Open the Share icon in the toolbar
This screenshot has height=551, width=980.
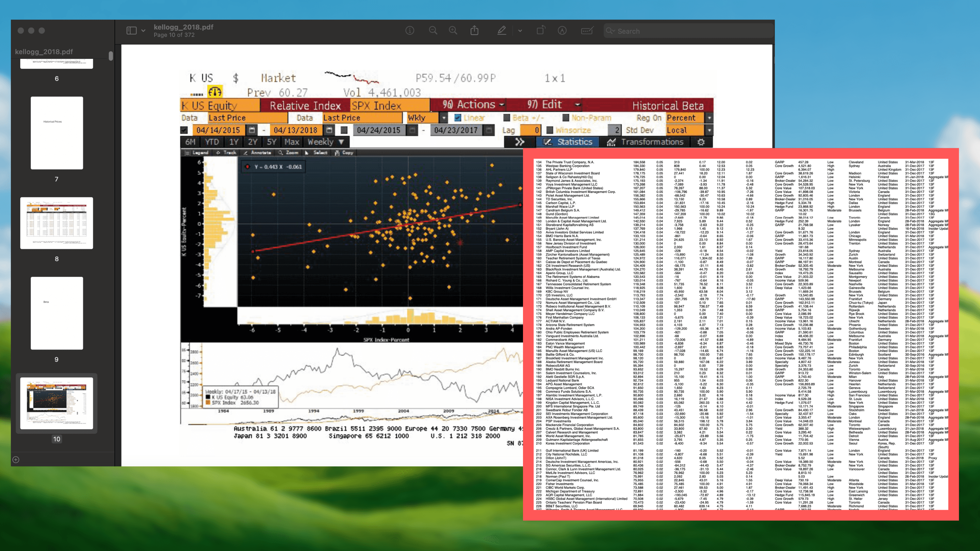(474, 31)
